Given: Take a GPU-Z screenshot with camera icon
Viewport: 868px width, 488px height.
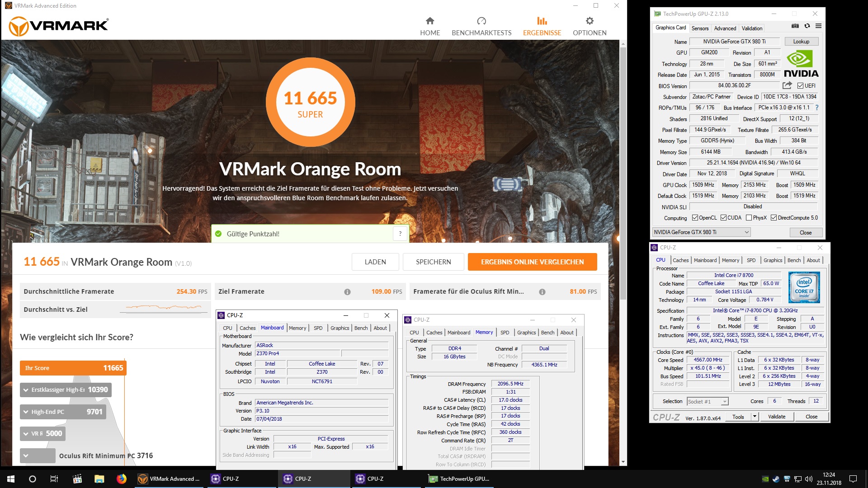Looking at the screenshot, I should [795, 26].
